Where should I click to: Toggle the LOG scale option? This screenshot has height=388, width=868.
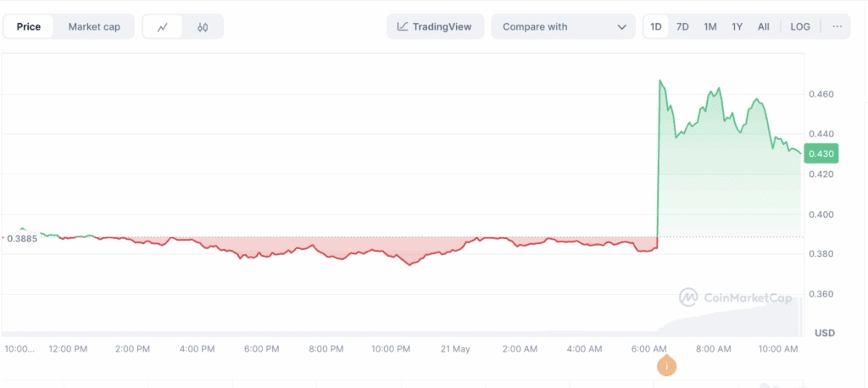pos(800,26)
